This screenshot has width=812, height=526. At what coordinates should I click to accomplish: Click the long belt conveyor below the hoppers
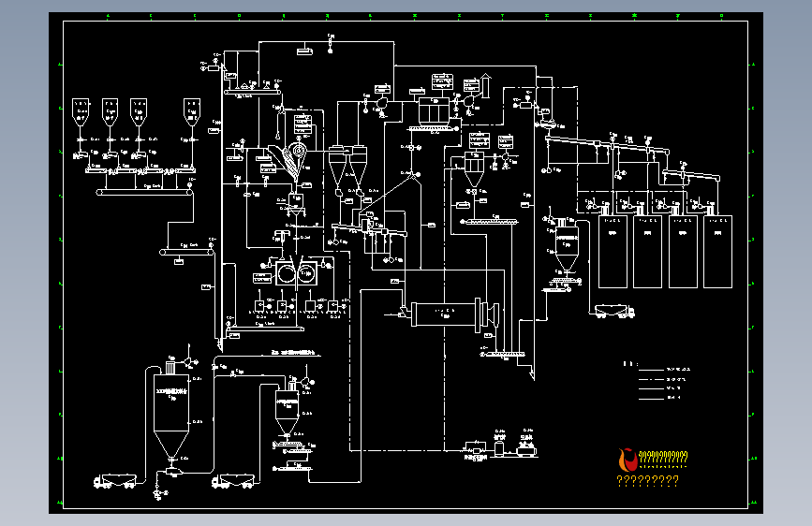coord(144,193)
